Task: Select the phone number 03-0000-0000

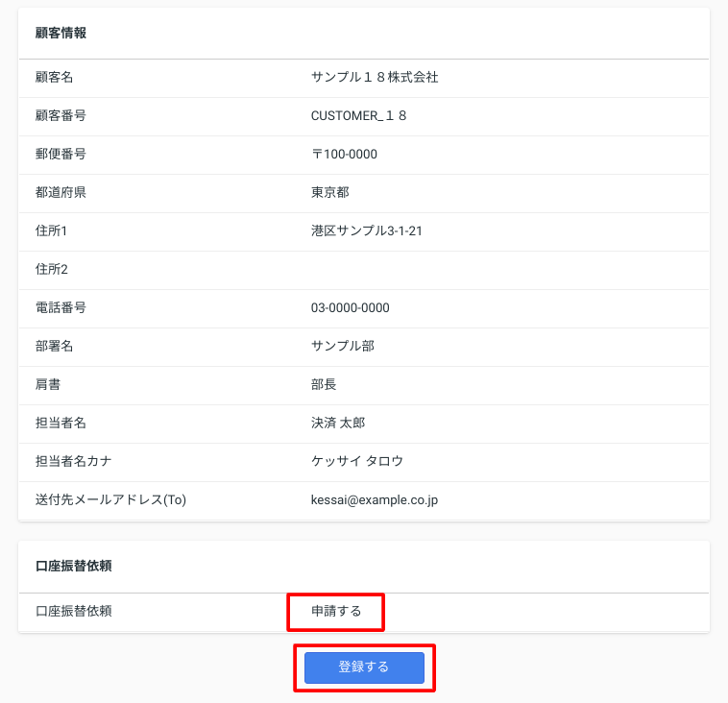Action: tap(350, 307)
